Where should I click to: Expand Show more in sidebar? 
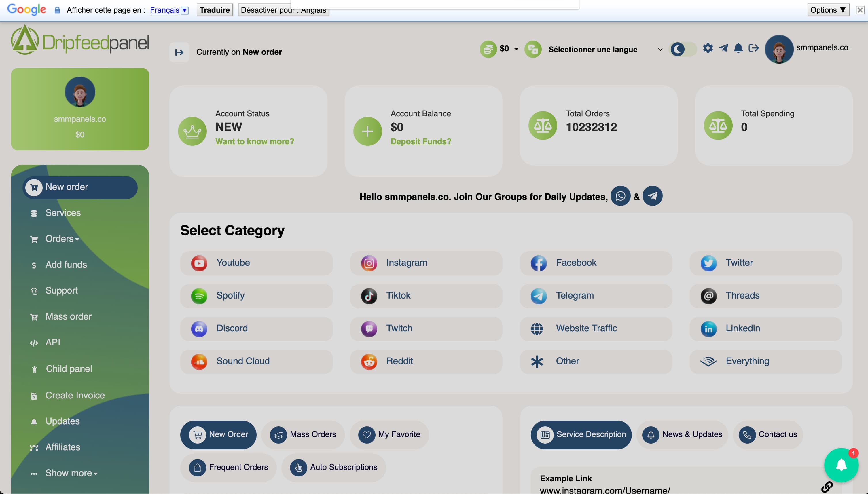point(71,473)
